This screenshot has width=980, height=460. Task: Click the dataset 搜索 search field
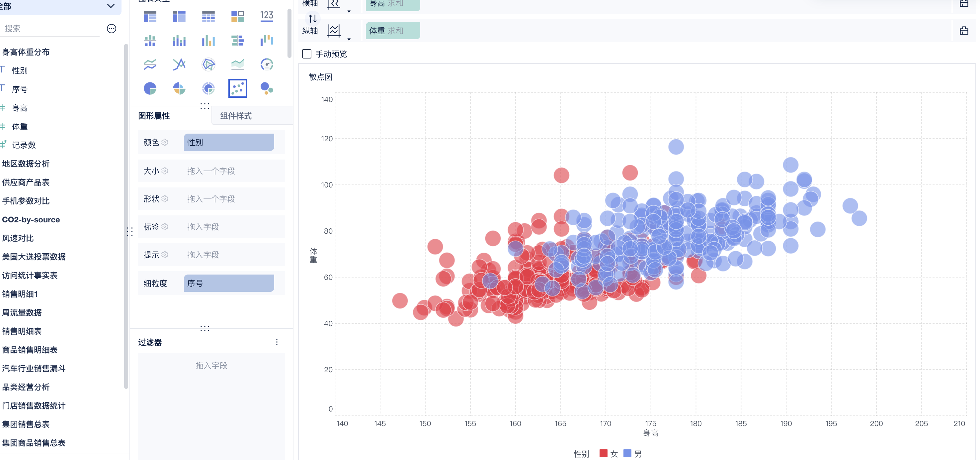click(49, 28)
